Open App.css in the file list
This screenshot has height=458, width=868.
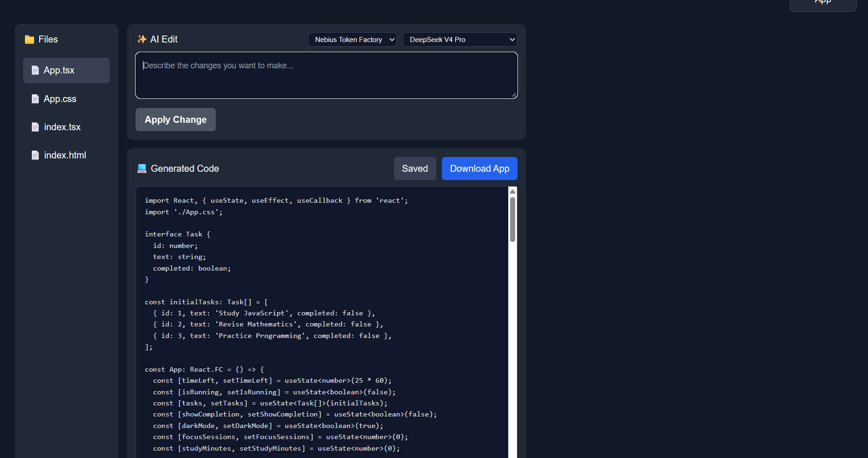[x=66, y=99]
